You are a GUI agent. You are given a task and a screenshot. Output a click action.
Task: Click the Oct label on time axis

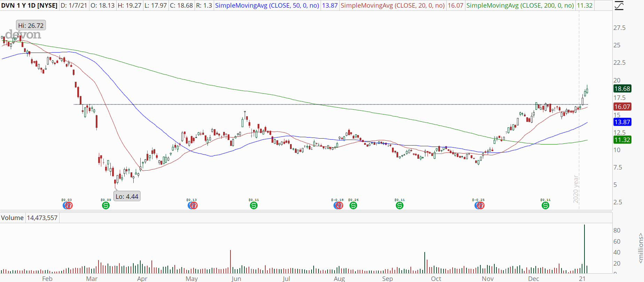pos(436,279)
